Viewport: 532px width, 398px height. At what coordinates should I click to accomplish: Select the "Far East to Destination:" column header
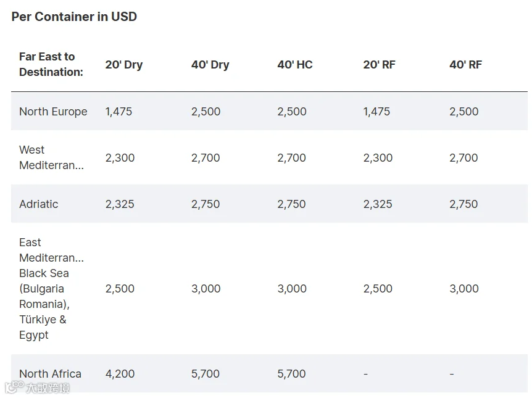click(51, 64)
